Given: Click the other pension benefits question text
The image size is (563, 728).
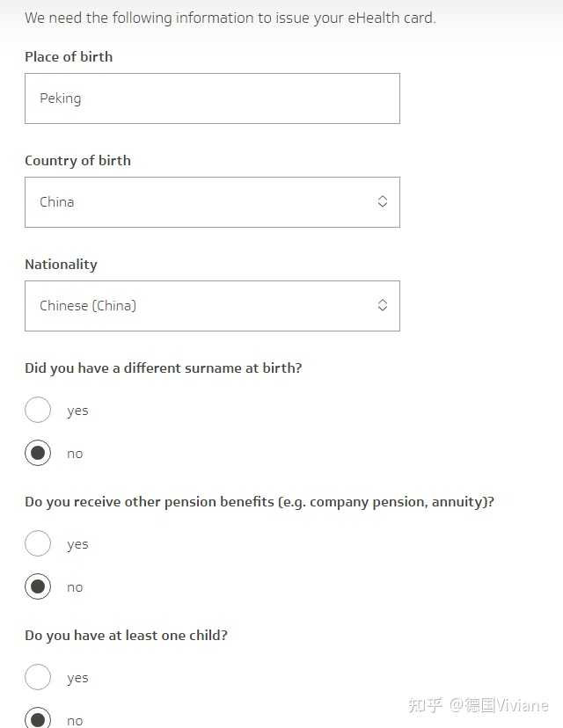Looking at the screenshot, I should (x=259, y=502).
